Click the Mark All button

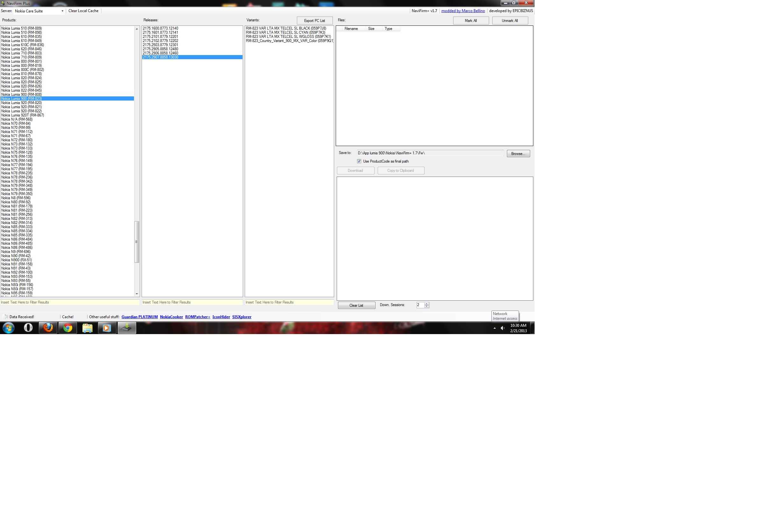471,20
